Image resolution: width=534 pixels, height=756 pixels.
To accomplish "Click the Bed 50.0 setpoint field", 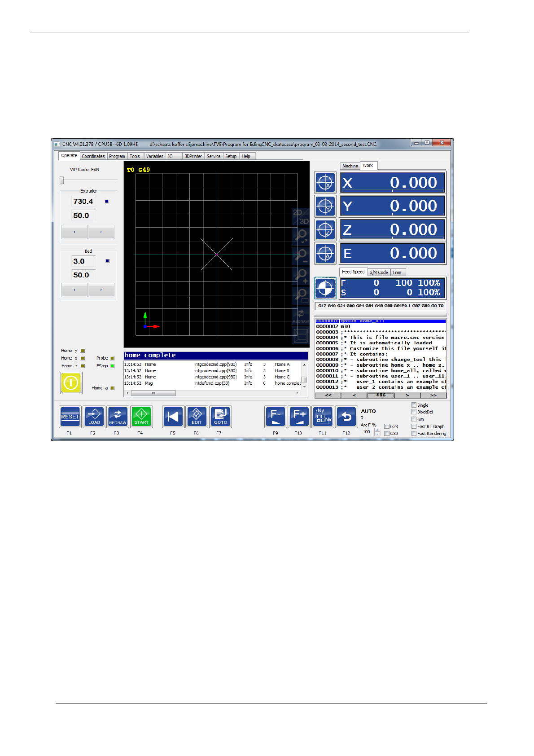I will 83,275.
